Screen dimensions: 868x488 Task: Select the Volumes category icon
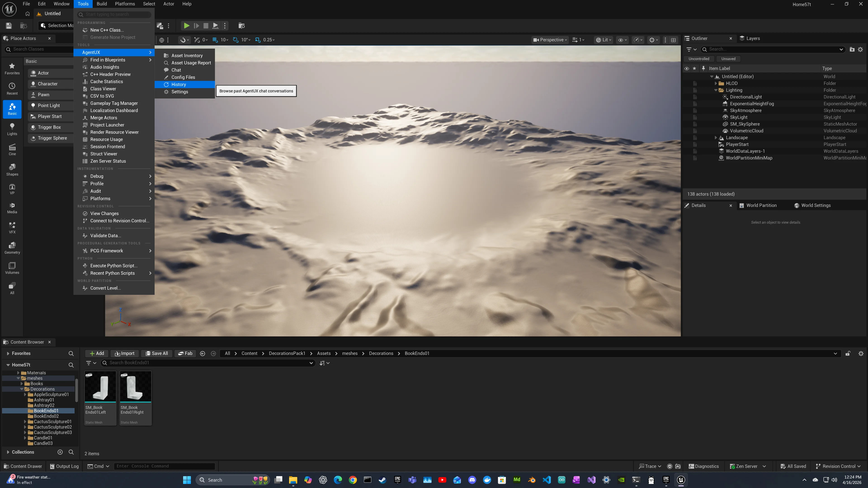click(12, 268)
